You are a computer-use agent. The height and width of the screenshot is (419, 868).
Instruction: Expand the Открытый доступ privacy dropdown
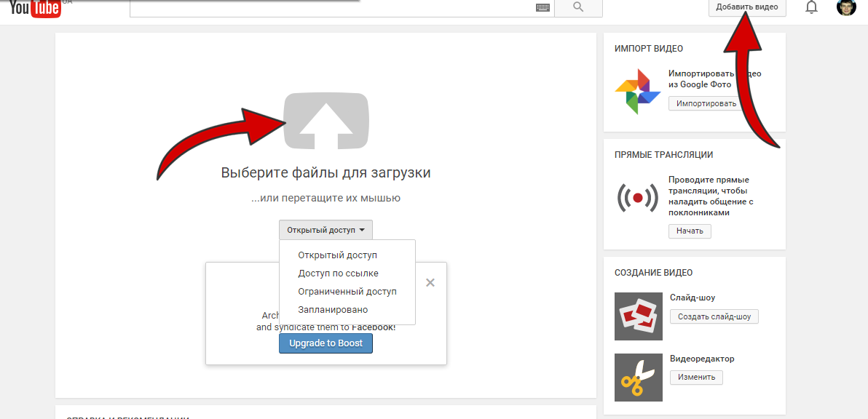[326, 230]
